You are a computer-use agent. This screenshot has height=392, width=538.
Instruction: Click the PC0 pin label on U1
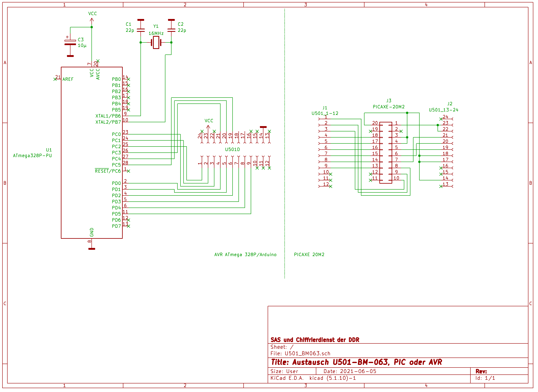coord(117,135)
